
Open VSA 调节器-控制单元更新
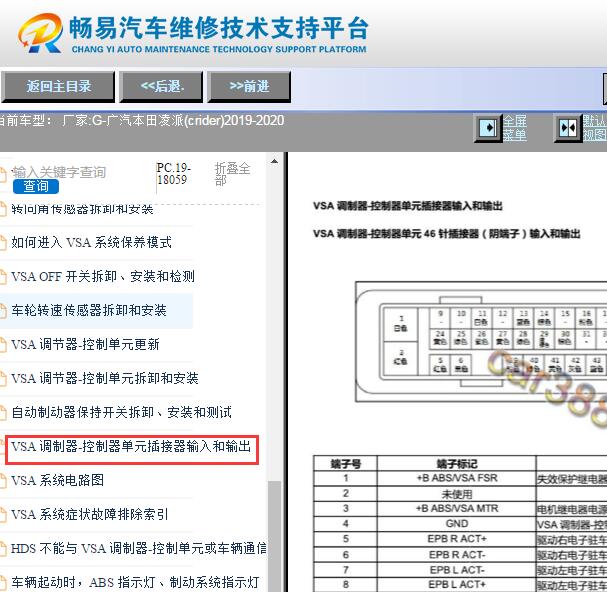tap(85, 345)
